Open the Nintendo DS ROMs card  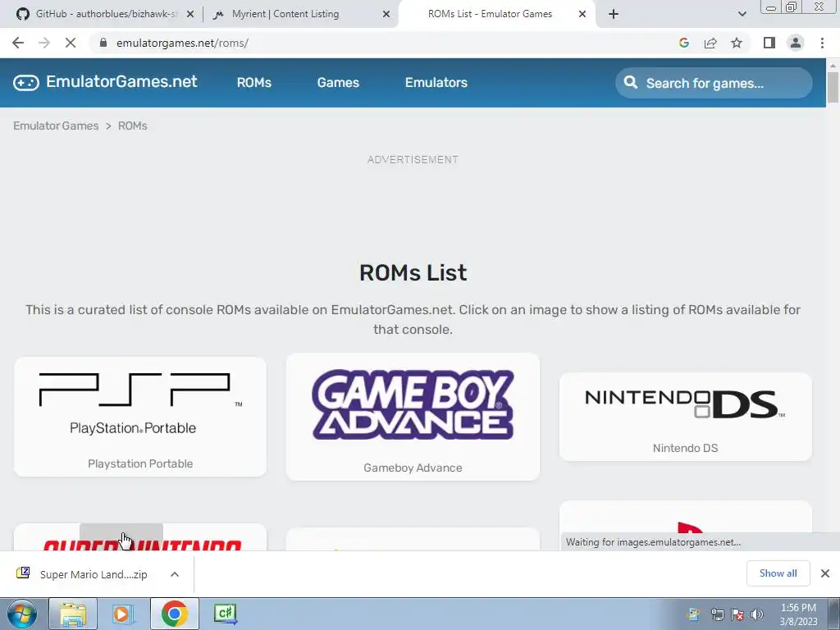click(x=685, y=417)
